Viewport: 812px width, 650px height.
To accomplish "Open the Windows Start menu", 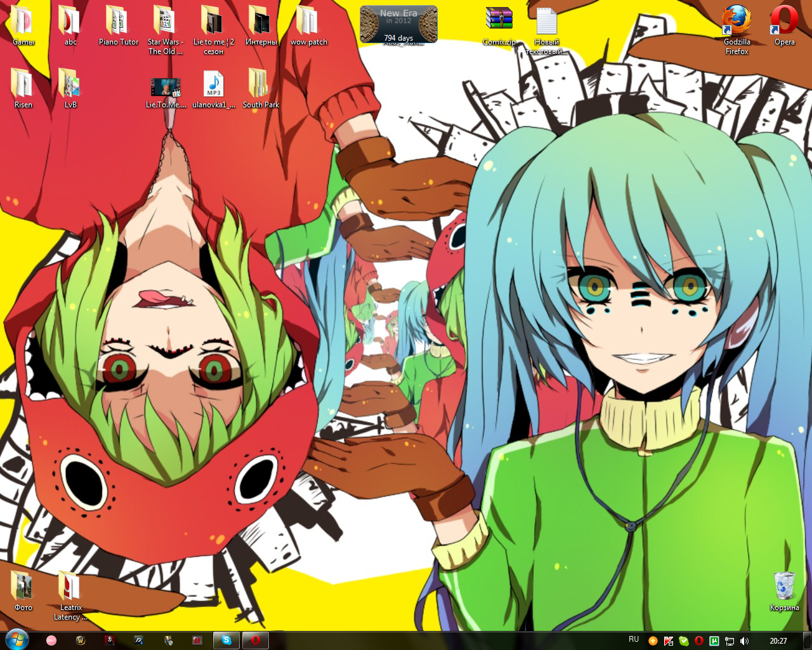I will (16, 640).
